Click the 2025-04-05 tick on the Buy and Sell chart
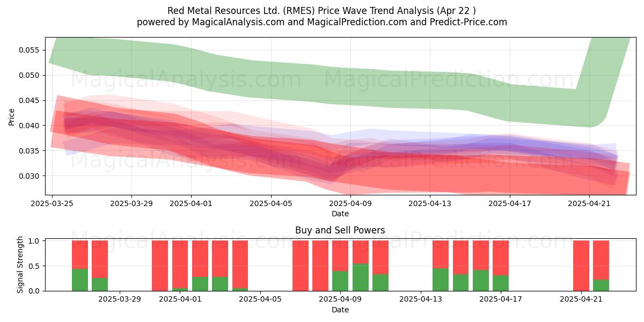This screenshot has width=644, height=322. [x=260, y=299]
